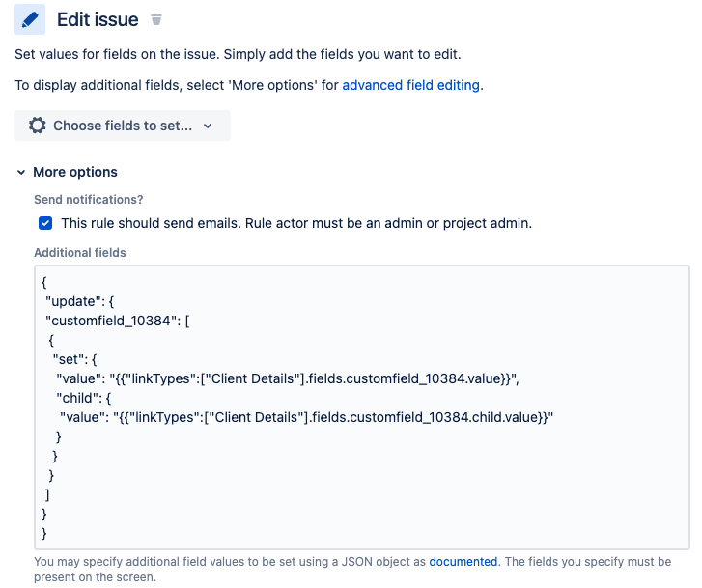Click the customfield_10384 line in JSON
Image resolution: width=702 pixels, height=588 pixels.
pyautogui.click(x=118, y=321)
